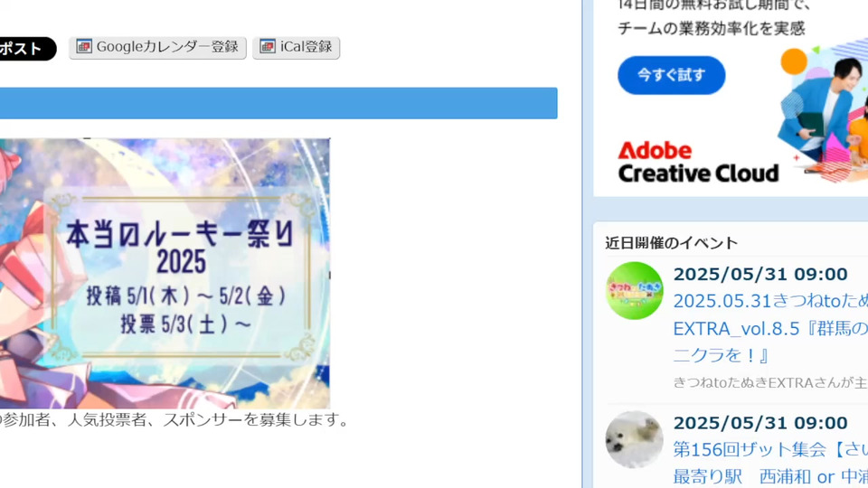Click the Adobe ad illustration of people
Image resolution: width=868 pixels, height=488 pixels.
pyautogui.click(x=823, y=110)
